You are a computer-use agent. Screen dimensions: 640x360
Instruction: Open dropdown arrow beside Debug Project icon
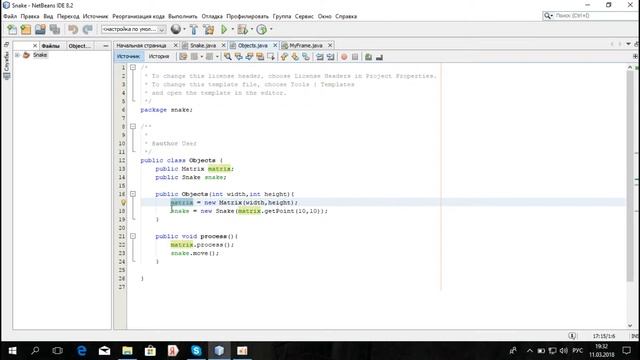251,29
